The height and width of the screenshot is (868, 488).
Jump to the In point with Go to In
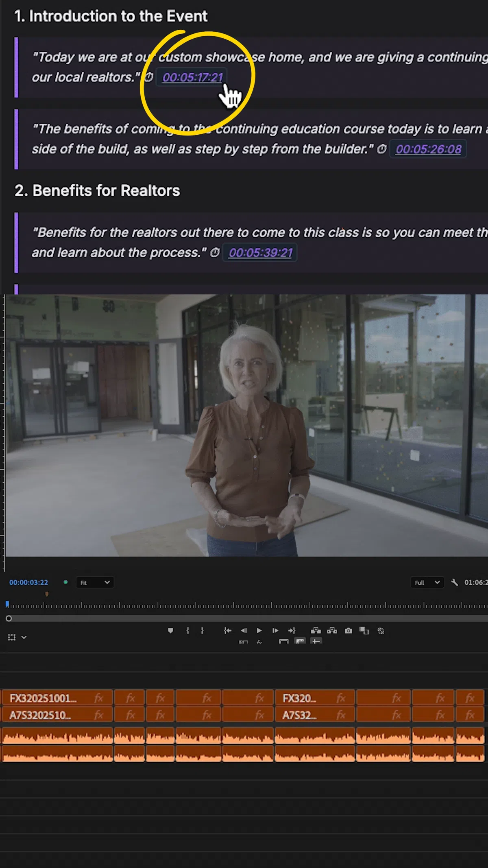(x=227, y=630)
